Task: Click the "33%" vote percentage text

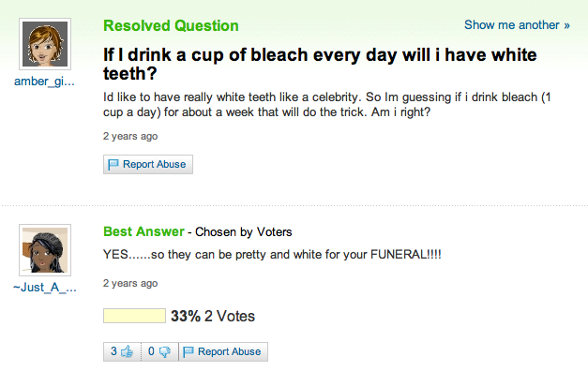Action: tap(186, 317)
